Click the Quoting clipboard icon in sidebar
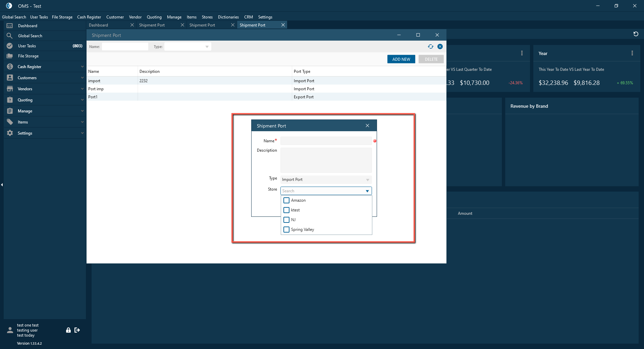The height and width of the screenshot is (349, 644). pyautogui.click(x=10, y=100)
